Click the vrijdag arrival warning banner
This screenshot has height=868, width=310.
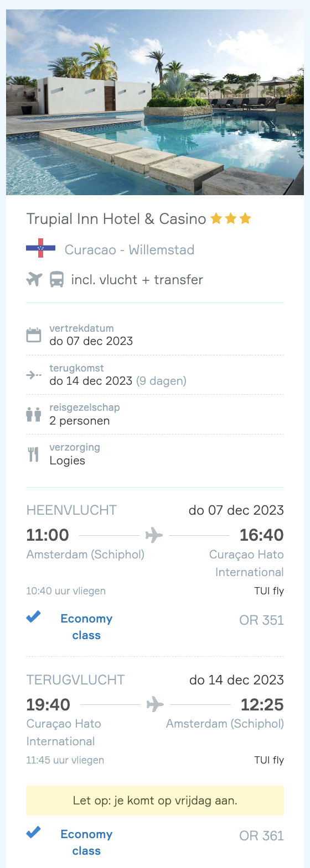tap(155, 801)
